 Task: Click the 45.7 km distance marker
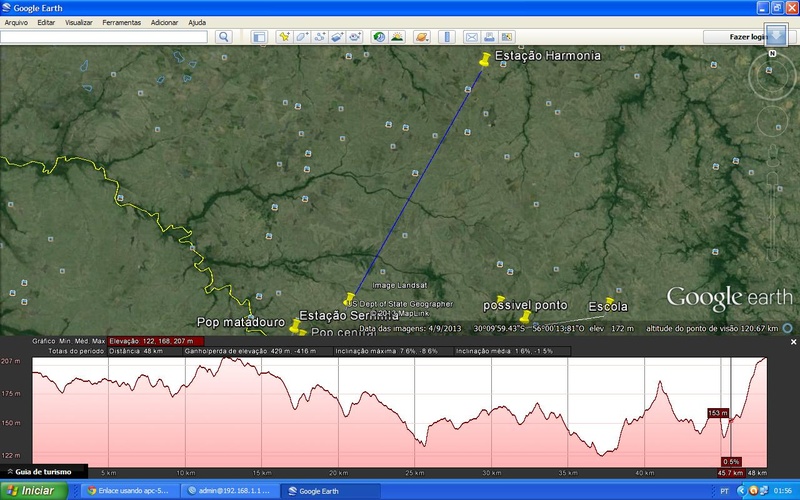(x=731, y=473)
